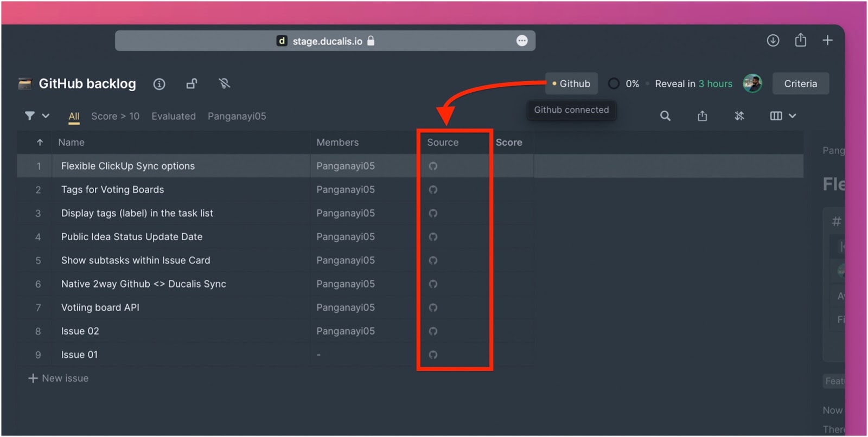Toggle the muted notifications bell icon
Image resolution: width=868 pixels, height=437 pixels.
click(x=224, y=83)
